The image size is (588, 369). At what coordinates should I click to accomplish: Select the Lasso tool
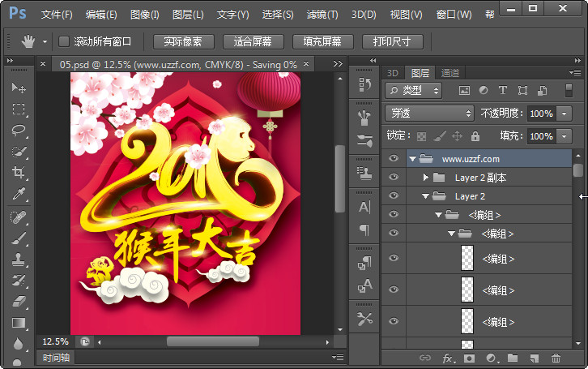19,131
